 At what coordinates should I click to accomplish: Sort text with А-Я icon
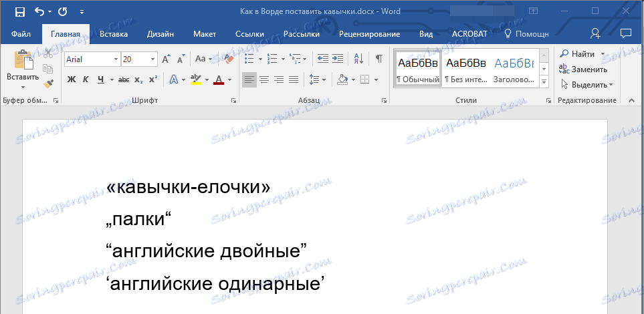pyautogui.click(x=358, y=59)
